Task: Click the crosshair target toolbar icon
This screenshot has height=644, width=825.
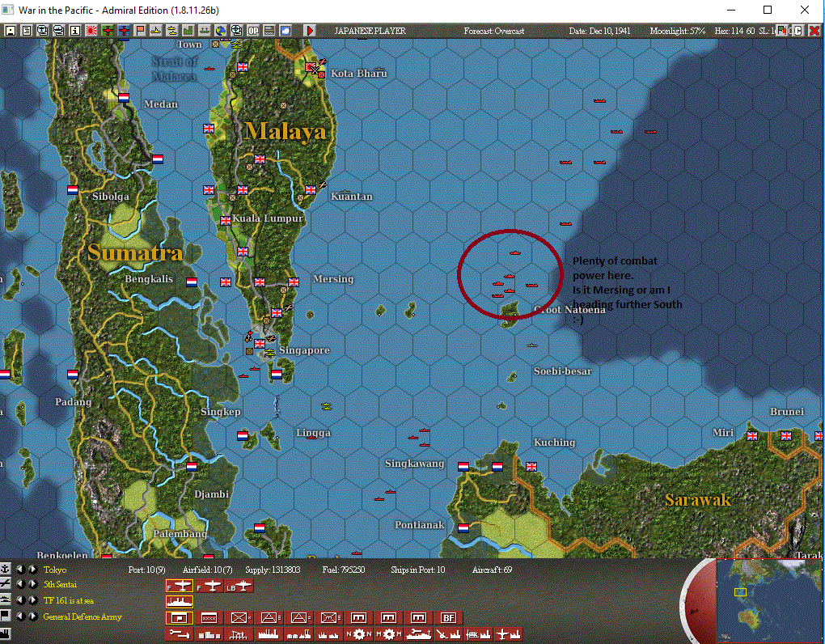Action: (x=237, y=31)
